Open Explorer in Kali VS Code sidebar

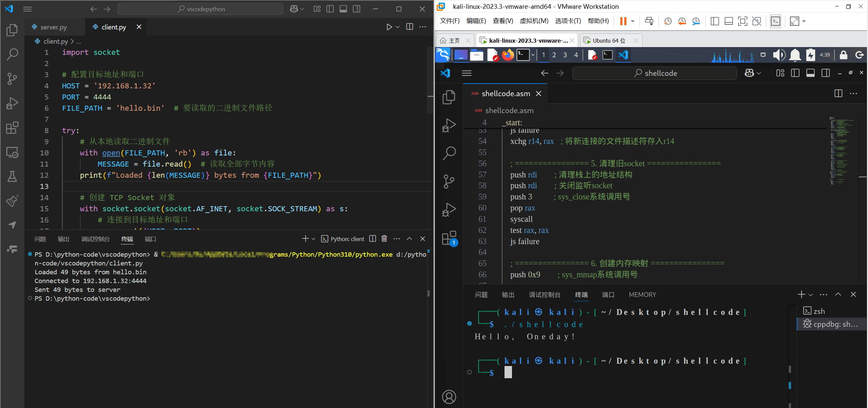point(449,97)
